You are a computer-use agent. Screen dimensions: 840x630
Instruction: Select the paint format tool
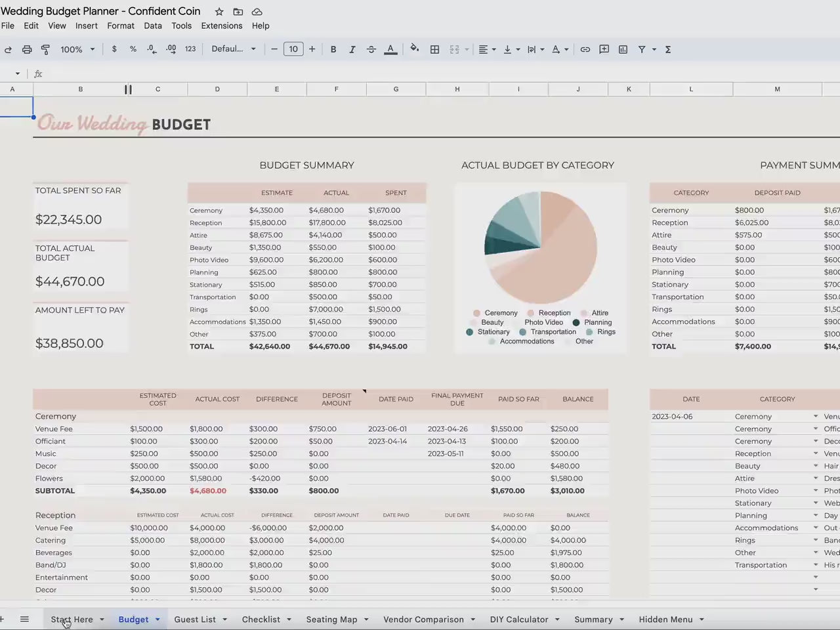coord(45,49)
